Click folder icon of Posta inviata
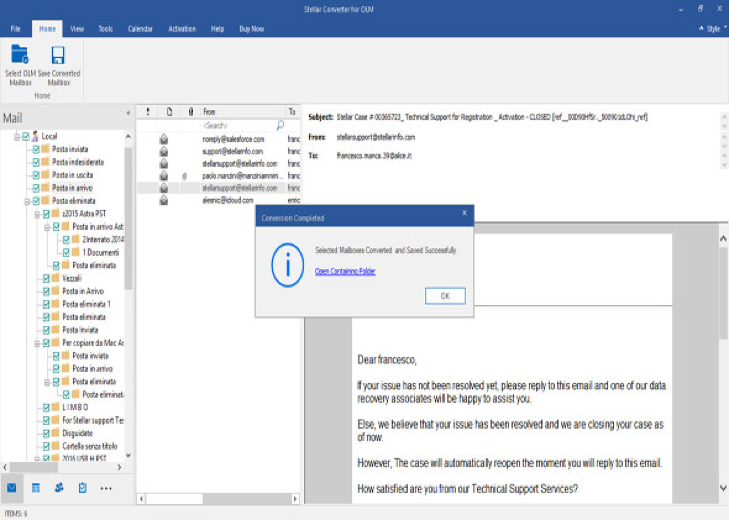Image resolution: width=729 pixels, height=520 pixels. click(x=45, y=149)
